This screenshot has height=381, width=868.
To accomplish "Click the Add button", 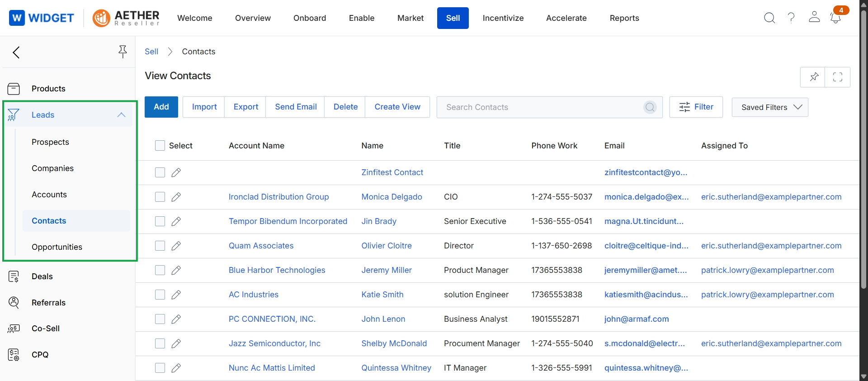I will click(161, 107).
